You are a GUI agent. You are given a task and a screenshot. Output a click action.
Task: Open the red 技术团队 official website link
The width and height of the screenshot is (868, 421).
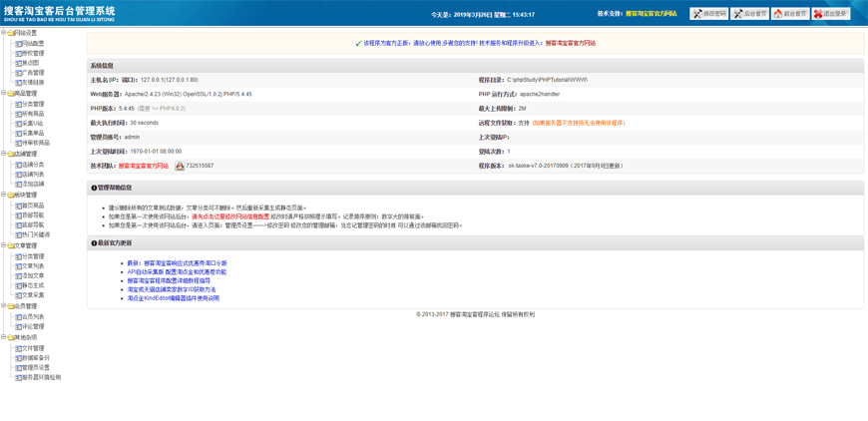pyautogui.click(x=144, y=166)
